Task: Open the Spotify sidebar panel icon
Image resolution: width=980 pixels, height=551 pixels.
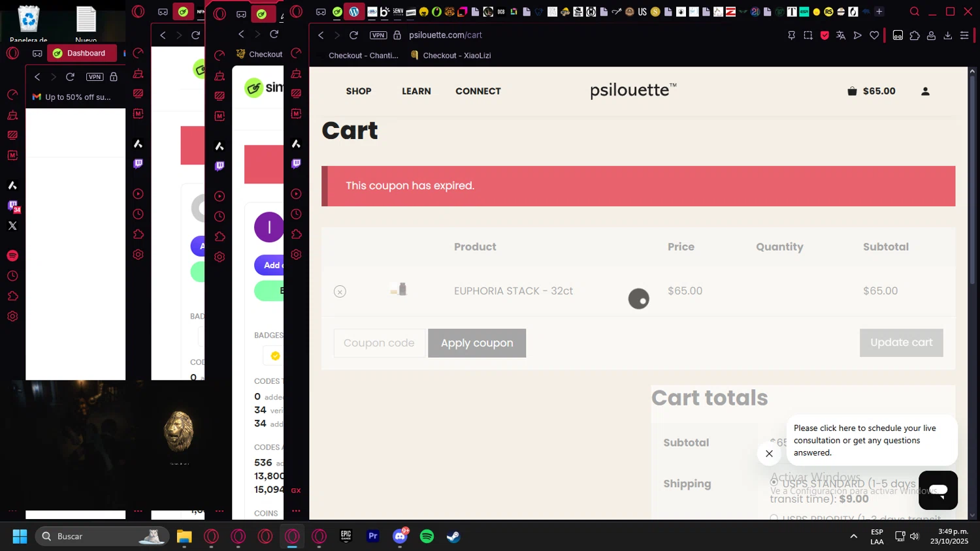Action: (12, 256)
